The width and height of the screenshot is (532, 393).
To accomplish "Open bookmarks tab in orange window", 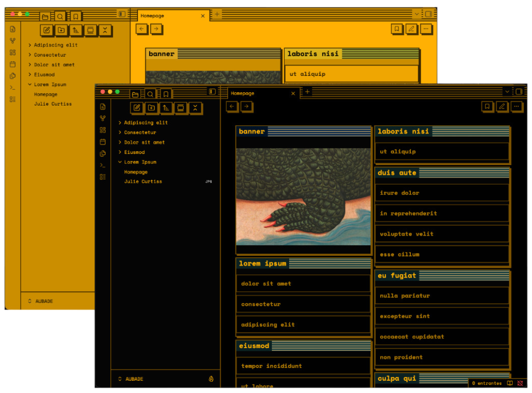I will point(76,16).
